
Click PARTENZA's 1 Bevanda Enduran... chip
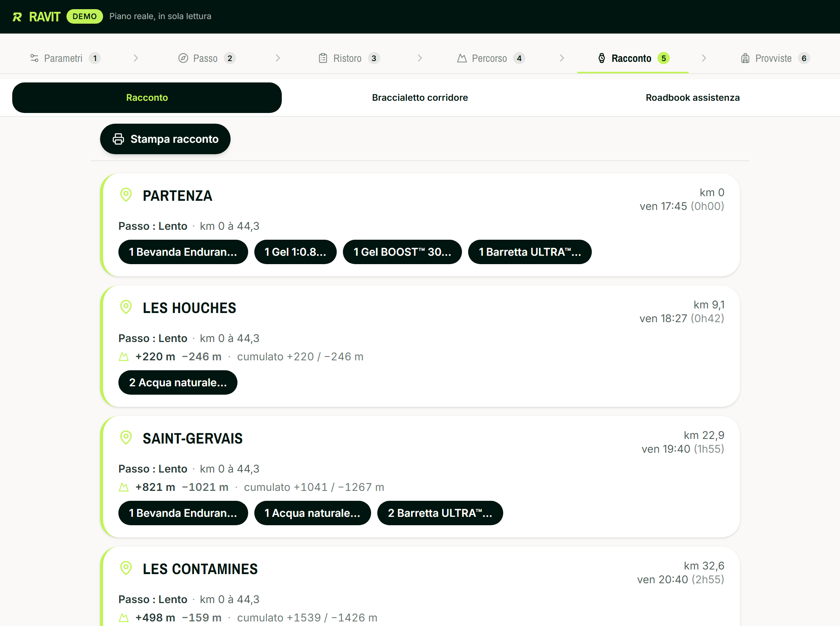pyautogui.click(x=183, y=252)
